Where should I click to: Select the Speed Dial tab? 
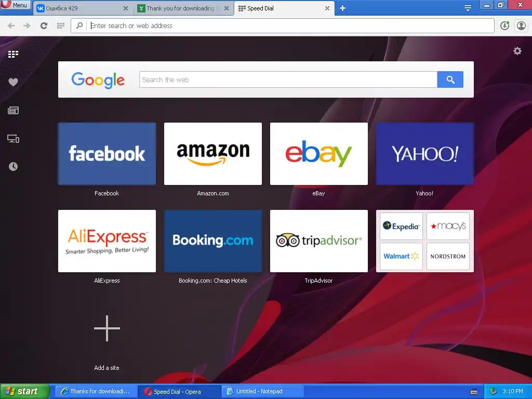click(284, 8)
